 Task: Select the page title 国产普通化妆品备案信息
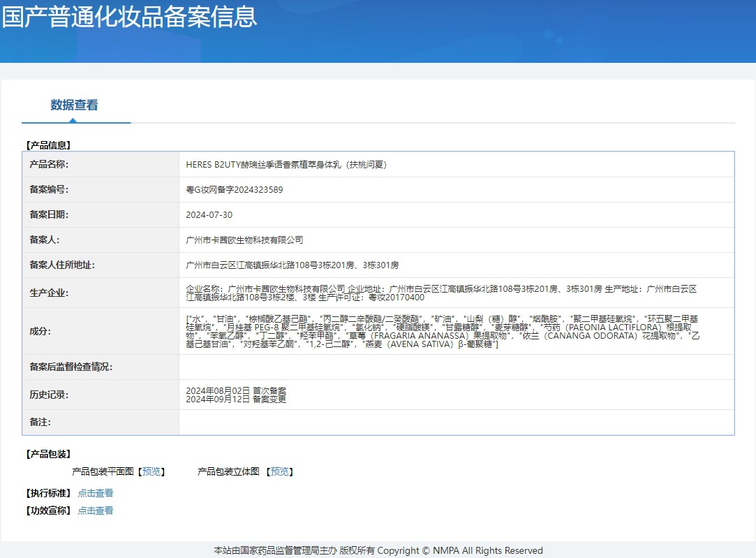tap(129, 16)
